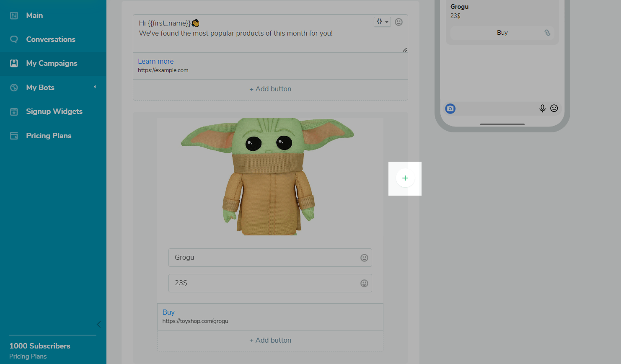621x364 pixels.
Task: Go to Main in sidebar
Action: pyautogui.click(x=34, y=15)
